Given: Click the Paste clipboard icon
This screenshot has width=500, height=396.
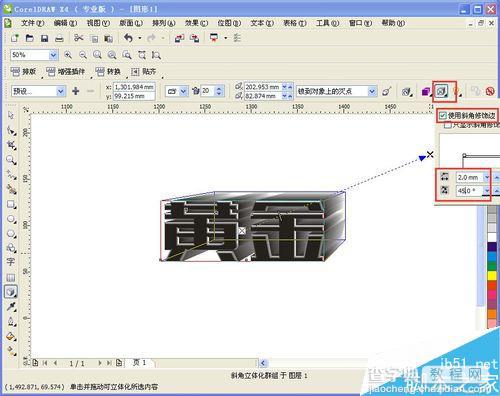Looking at the screenshot, I should point(108,39).
